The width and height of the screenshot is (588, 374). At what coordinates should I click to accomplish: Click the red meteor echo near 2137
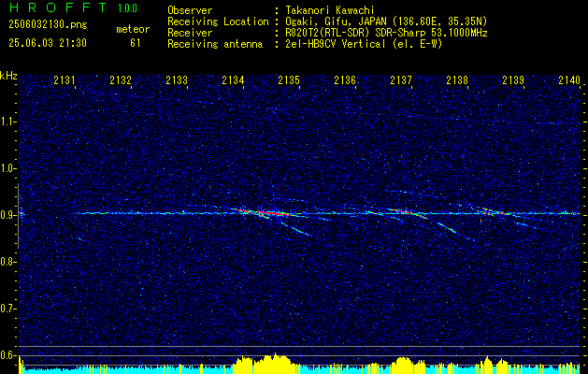click(x=406, y=212)
